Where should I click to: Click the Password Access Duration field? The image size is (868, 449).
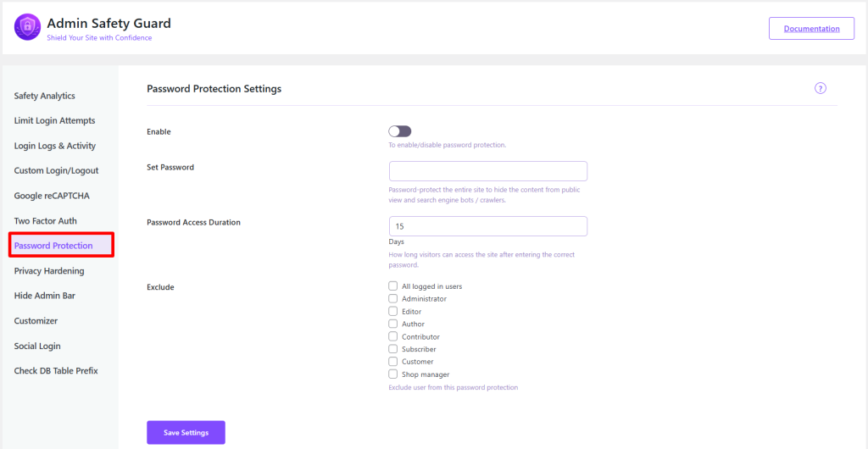[488, 227]
